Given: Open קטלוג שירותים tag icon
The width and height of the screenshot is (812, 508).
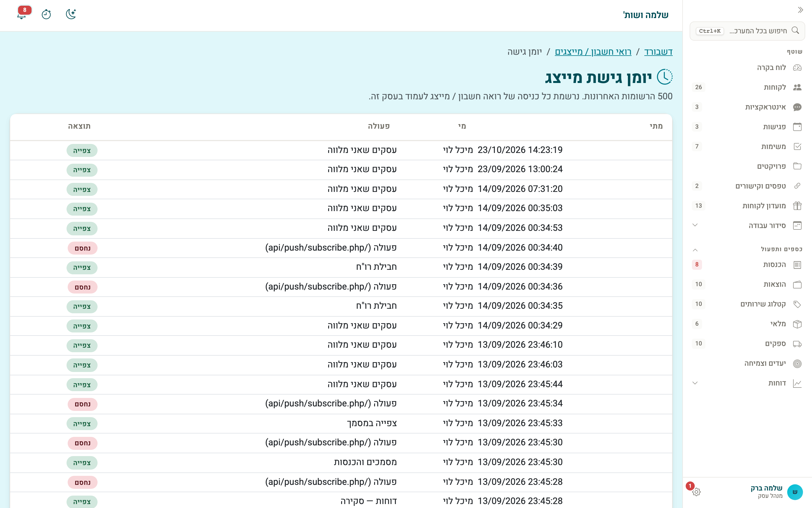Looking at the screenshot, I should [797, 305].
